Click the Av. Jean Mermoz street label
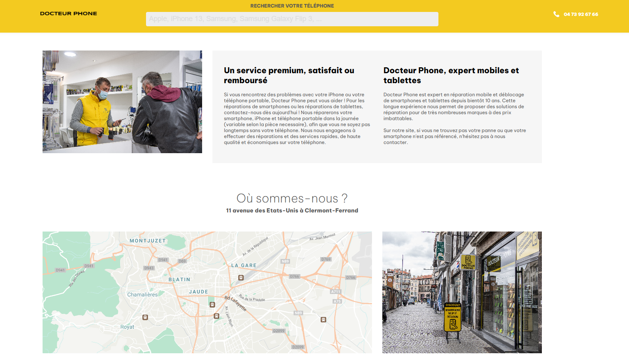The image size is (629, 364). (x=323, y=237)
